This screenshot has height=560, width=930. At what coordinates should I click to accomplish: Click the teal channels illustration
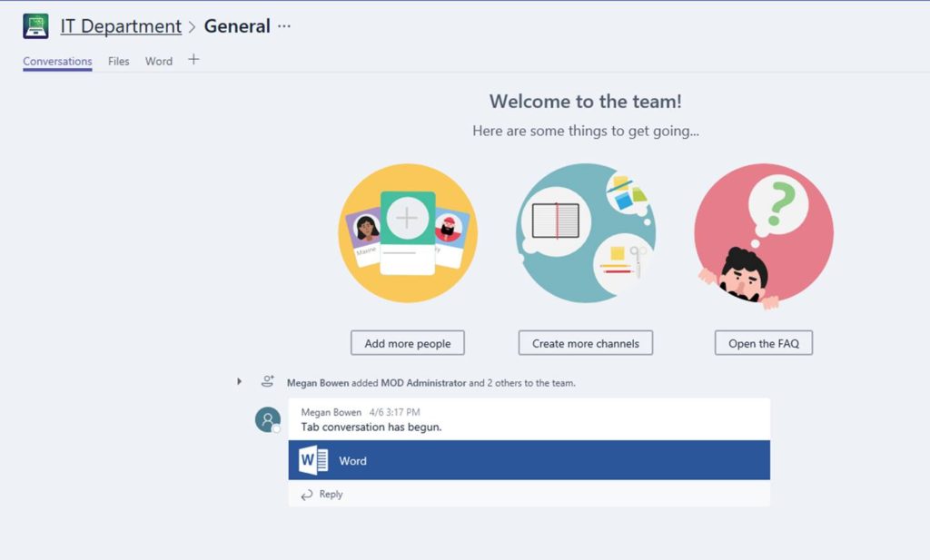586,233
